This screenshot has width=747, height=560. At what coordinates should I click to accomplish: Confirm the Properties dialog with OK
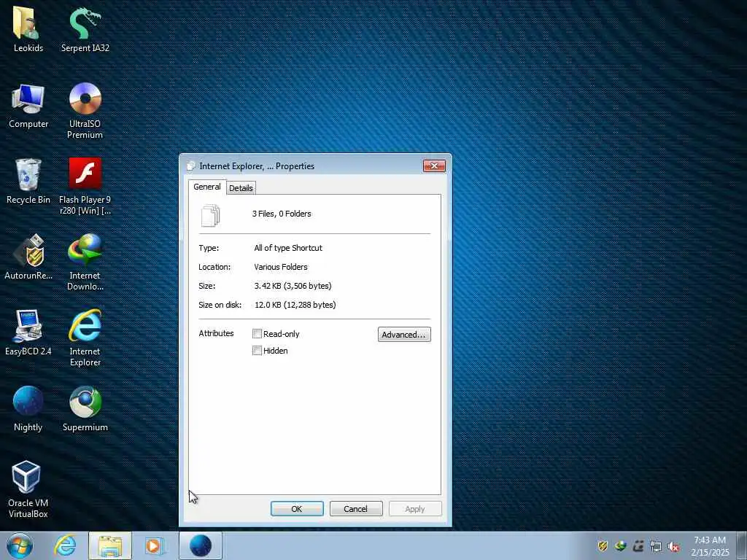click(x=297, y=508)
